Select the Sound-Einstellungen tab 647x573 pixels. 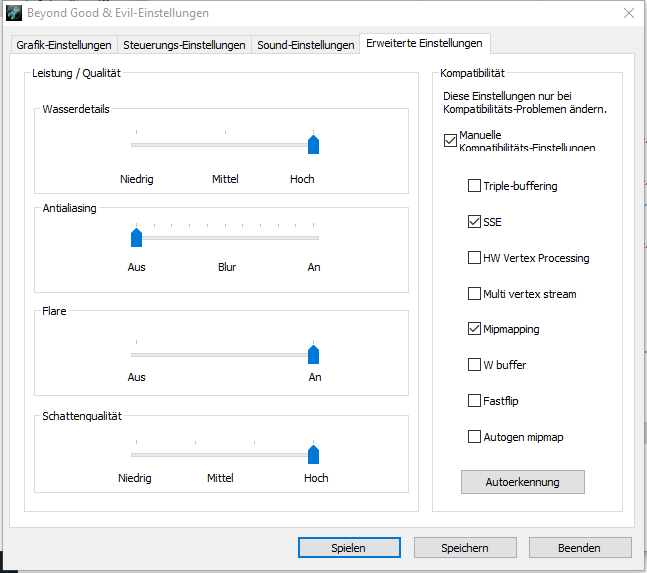point(305,45)
